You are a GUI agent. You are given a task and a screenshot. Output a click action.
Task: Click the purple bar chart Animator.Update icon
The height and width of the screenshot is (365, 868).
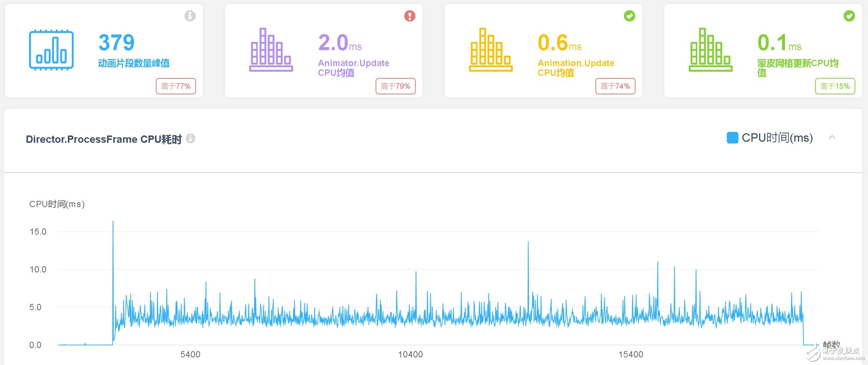click(271, 50)
